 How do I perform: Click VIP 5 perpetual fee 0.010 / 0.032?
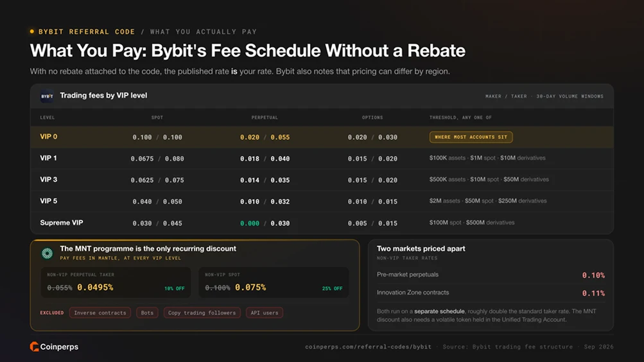click(x=265, y=202)
